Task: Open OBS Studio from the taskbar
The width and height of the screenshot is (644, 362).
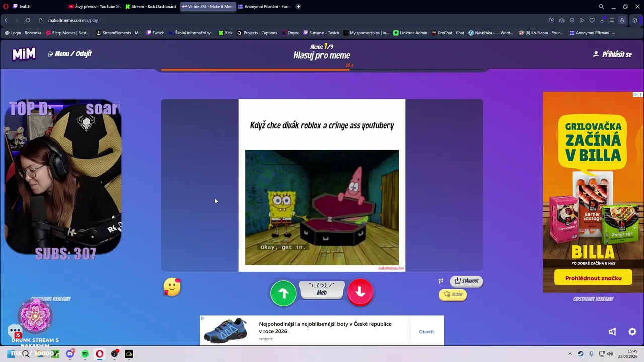Action: 115,354
